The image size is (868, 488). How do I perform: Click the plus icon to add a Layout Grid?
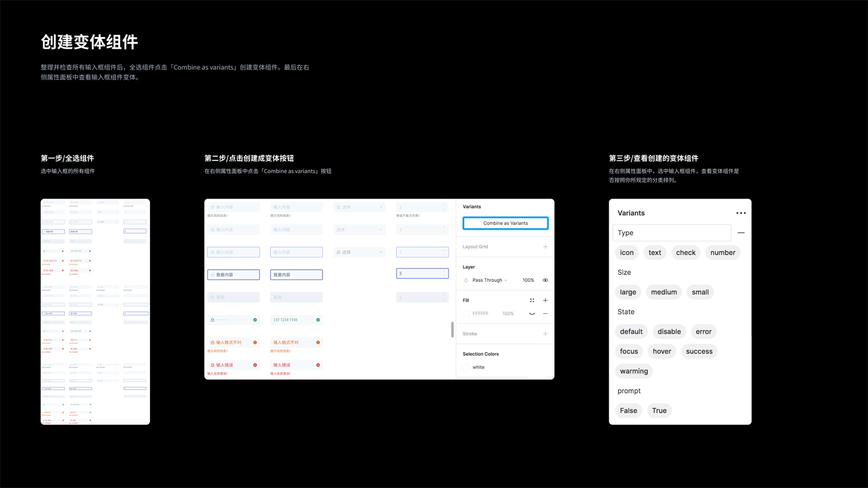point(545,247)
